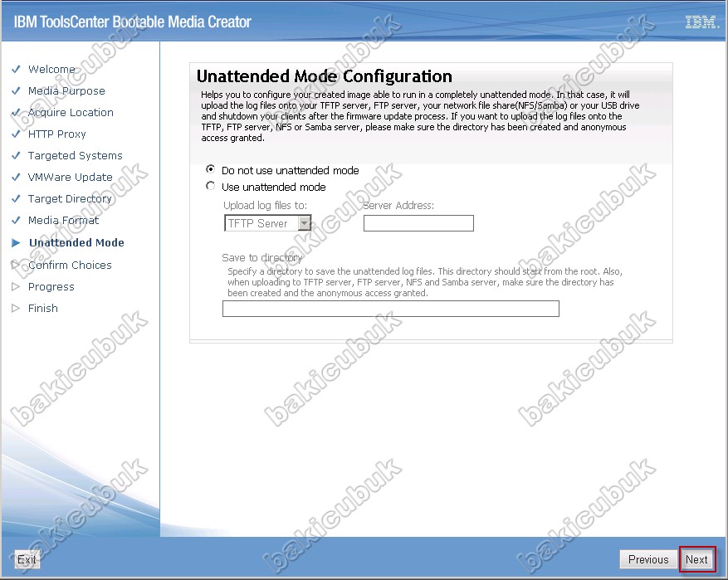
Task: Click the checkmark icon beside Target Directory
Action: point(16,198)
